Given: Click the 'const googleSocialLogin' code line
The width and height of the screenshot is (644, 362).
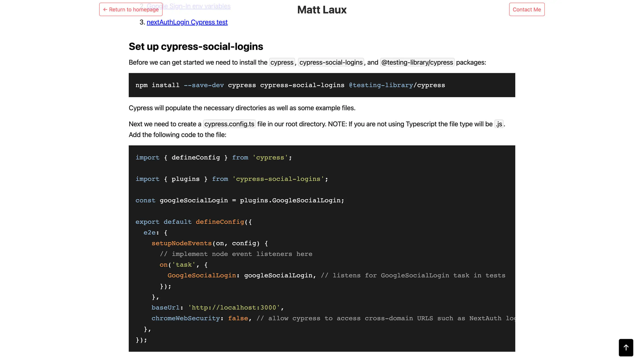Looking at the screenshot, I should point(240,200).
